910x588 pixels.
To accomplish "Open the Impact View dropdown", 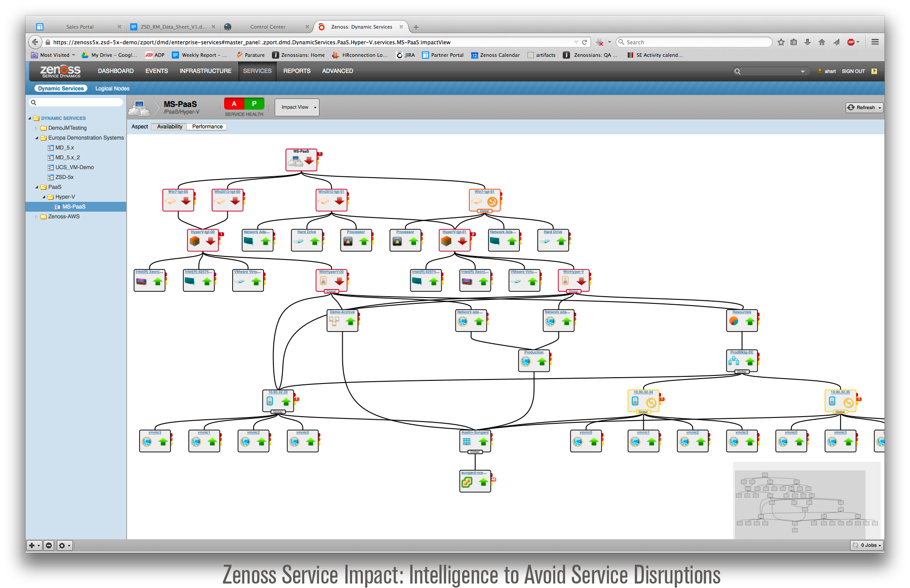I will point(296,107).
